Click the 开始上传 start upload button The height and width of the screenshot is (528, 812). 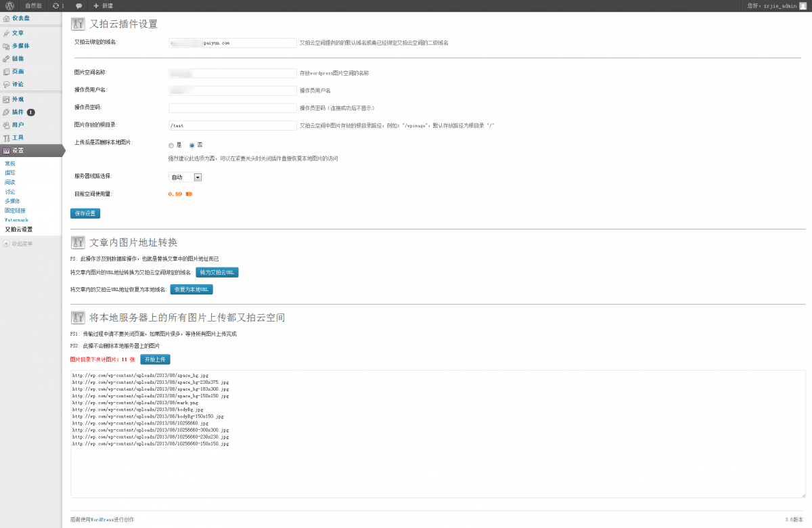point(155,359)
